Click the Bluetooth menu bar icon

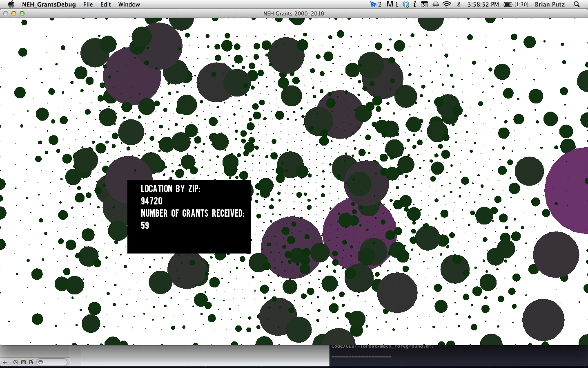click(x=459, y=4)
